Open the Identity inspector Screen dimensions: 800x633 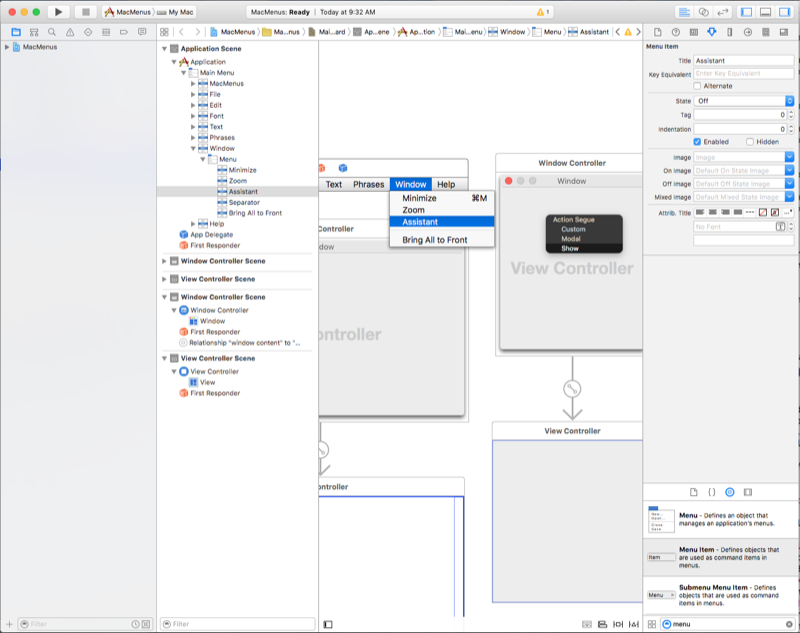(695, 33)
